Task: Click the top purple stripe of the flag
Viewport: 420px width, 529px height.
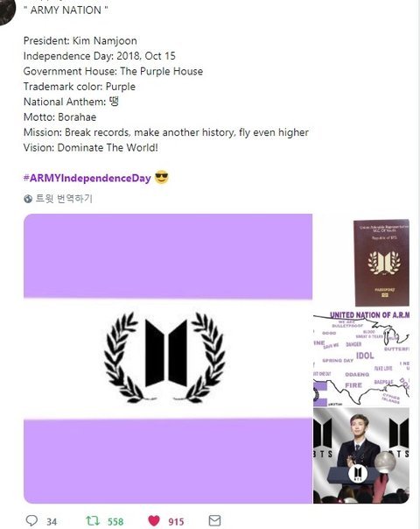Action: 168,256
